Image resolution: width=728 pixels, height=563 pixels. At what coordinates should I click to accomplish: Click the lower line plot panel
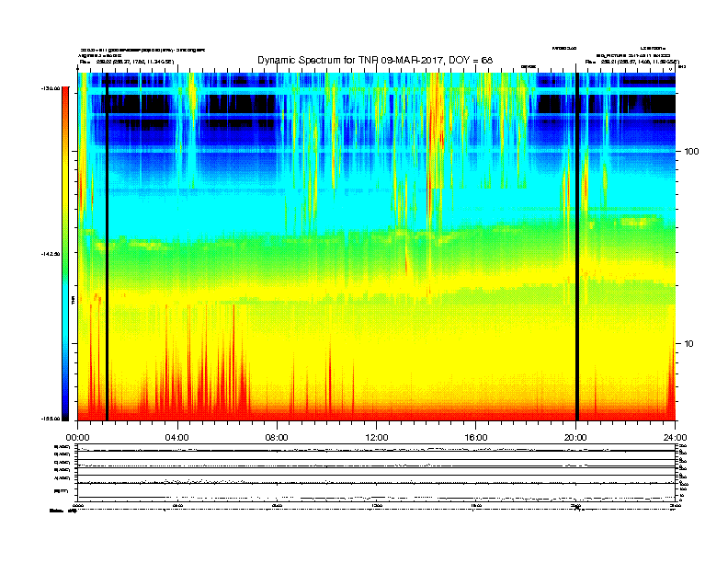(377, 472)
